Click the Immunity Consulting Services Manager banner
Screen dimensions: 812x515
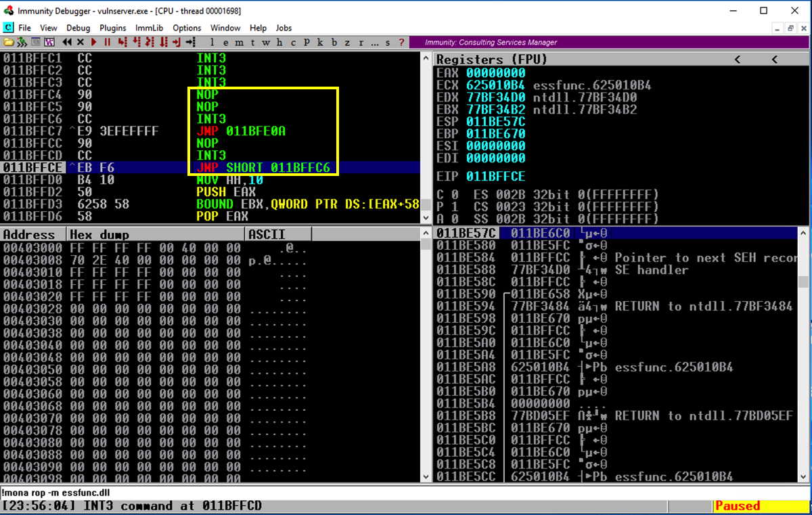(491, 42)
